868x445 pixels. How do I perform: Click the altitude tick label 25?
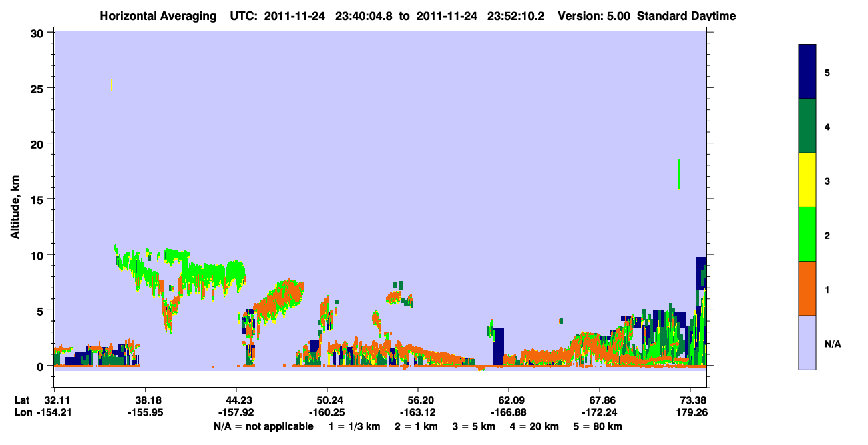pyautogui.click(x=39, y=88)
